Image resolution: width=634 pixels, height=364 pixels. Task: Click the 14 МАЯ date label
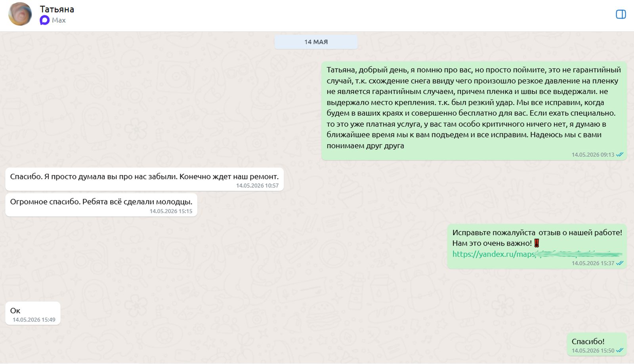(x=316, y=42)
